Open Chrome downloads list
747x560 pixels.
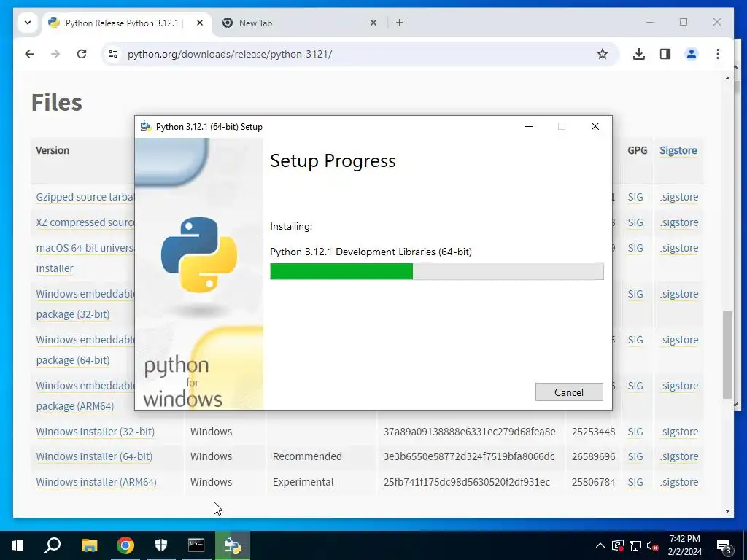[639, 54]
